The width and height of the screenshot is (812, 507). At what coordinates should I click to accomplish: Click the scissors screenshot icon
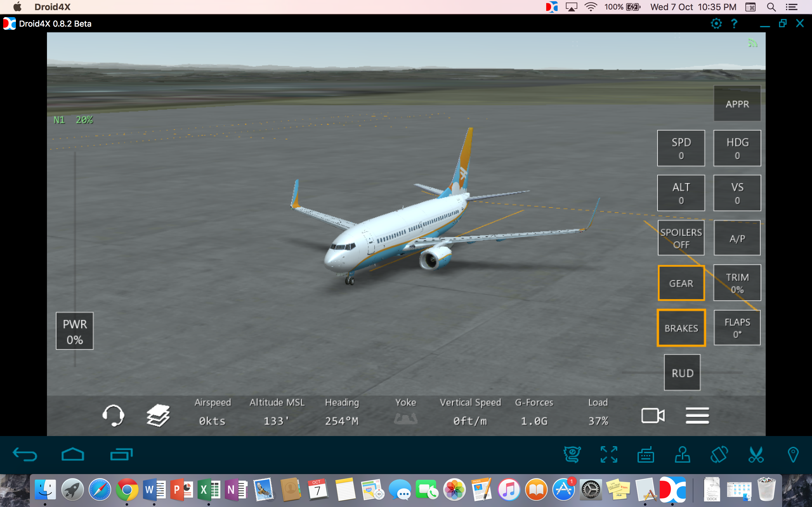coord(756,455)
